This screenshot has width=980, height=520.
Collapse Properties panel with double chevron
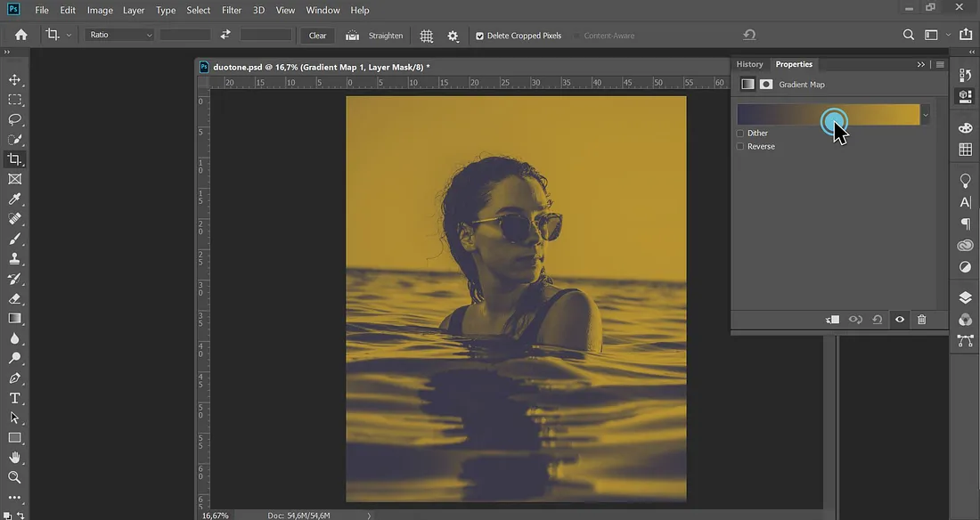pos(920,64)
